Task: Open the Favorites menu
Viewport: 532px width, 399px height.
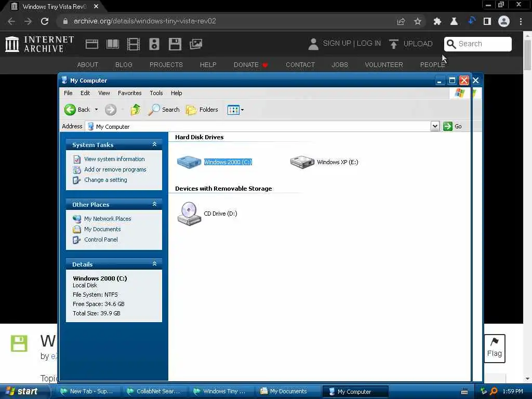Action: [129, 93]
